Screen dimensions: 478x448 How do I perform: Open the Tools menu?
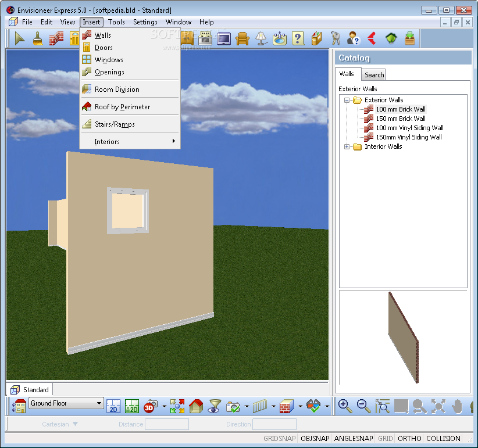116,22
